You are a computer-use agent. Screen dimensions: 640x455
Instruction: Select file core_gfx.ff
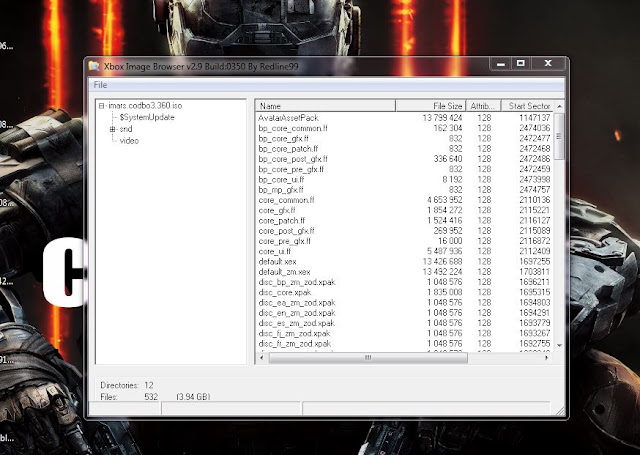(277, 210)
